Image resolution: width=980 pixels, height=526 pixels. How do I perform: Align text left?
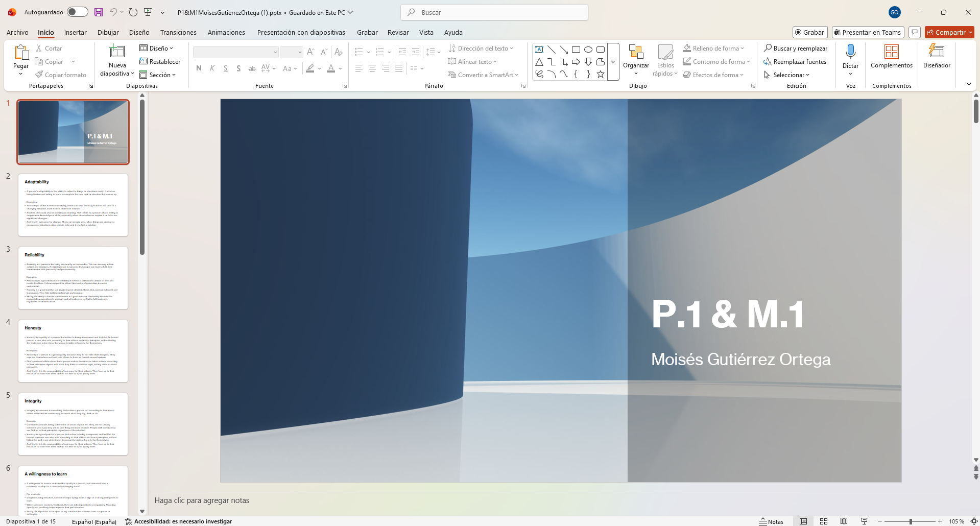pyautogui.click(x=359, y=68)
